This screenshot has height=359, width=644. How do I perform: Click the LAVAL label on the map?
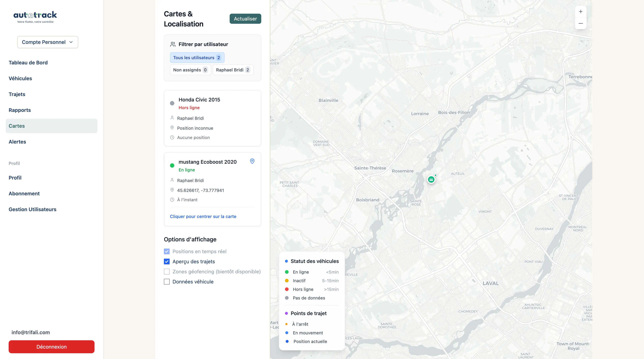click(x=491, y=283)
